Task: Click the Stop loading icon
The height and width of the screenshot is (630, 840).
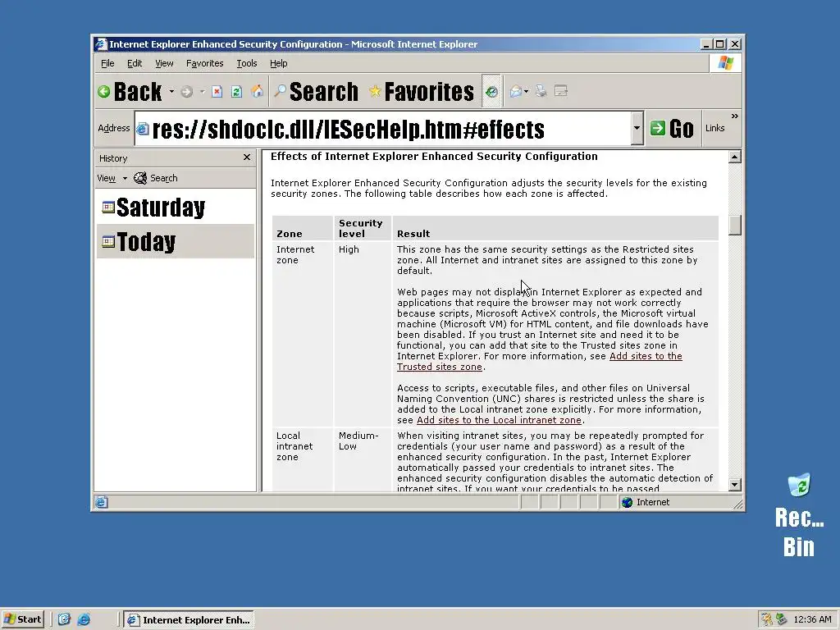Action: [217, 92]
